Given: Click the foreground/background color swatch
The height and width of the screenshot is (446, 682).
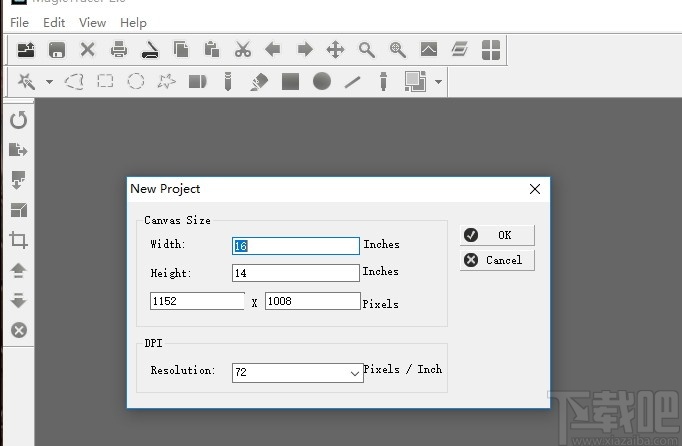Looking at the screenshot, I should pyautogui.click(x=415, y=81).
